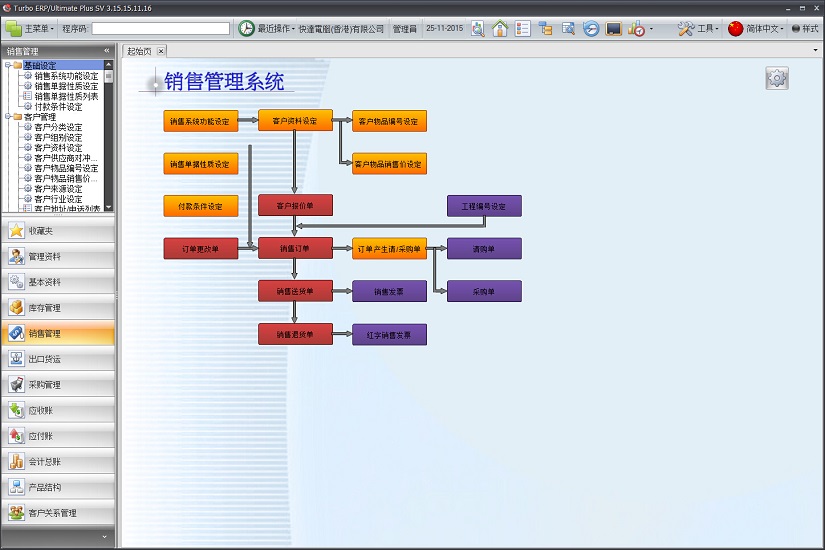Select 销售单据性质设定 in the tree

point(66,86)
